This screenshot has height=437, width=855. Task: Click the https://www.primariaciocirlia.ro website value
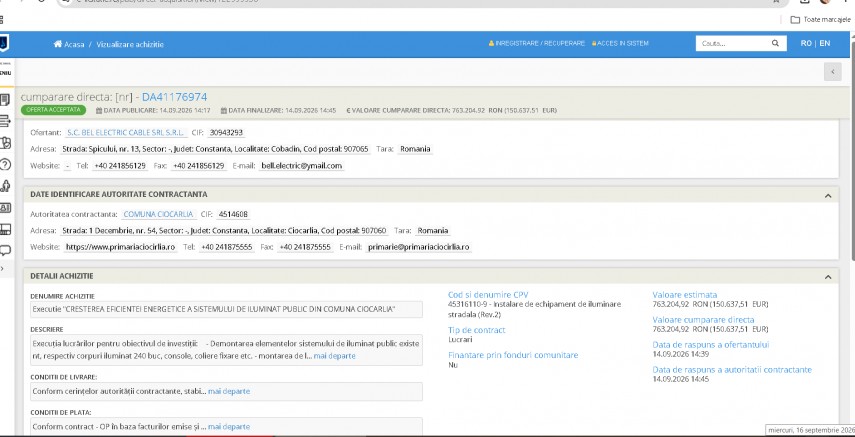(121, 247)
